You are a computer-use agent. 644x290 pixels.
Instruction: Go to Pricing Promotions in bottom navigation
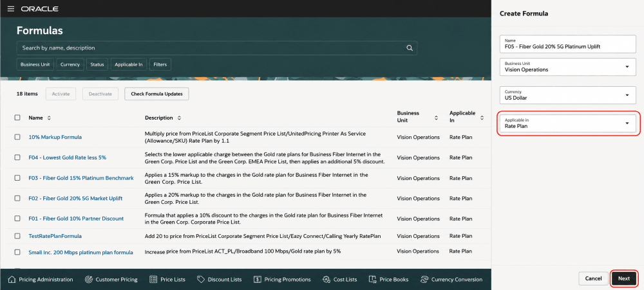point(282,279)
